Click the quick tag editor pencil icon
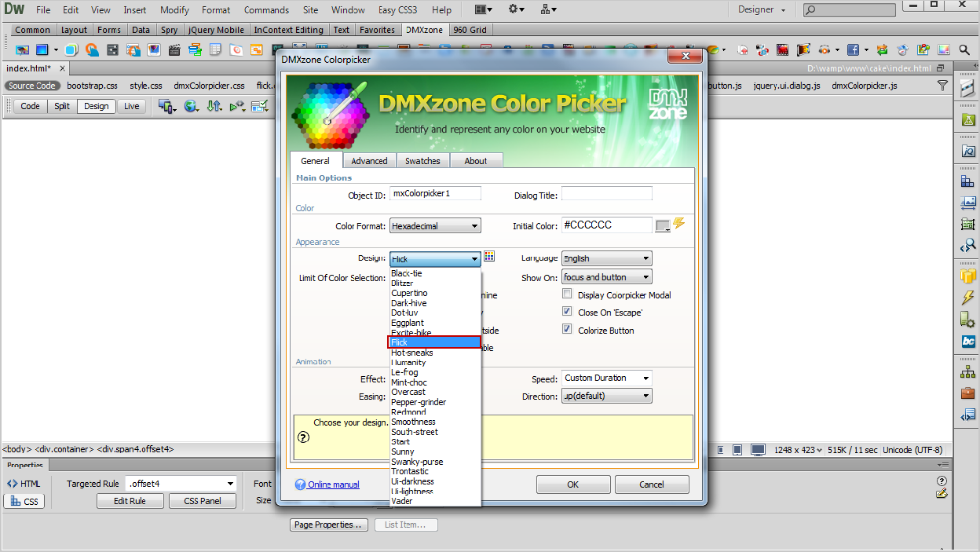 (942, 494)
